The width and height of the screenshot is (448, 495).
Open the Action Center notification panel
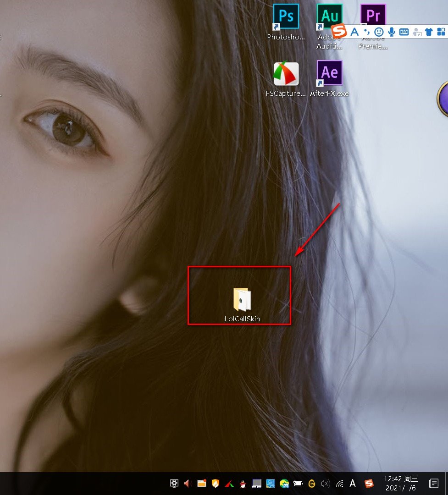[x=433, y=483]
